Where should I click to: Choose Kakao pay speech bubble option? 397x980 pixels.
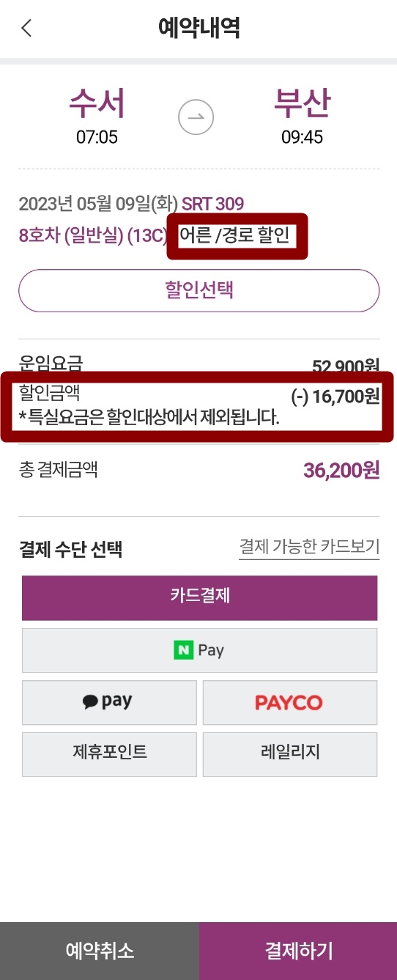(x=109, y=702)
